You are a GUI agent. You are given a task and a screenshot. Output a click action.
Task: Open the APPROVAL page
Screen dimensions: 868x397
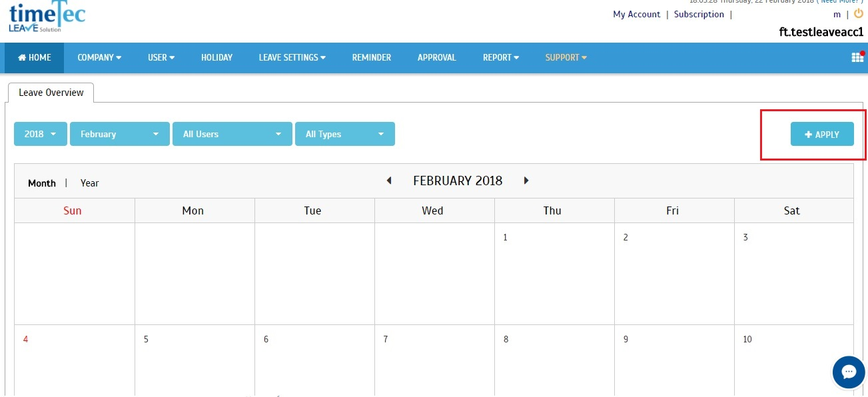437,58
